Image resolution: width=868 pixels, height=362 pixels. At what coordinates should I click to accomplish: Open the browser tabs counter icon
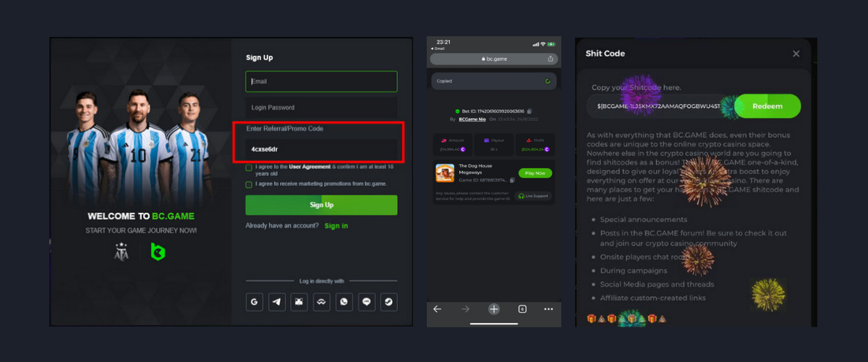[x=522, y=308]
